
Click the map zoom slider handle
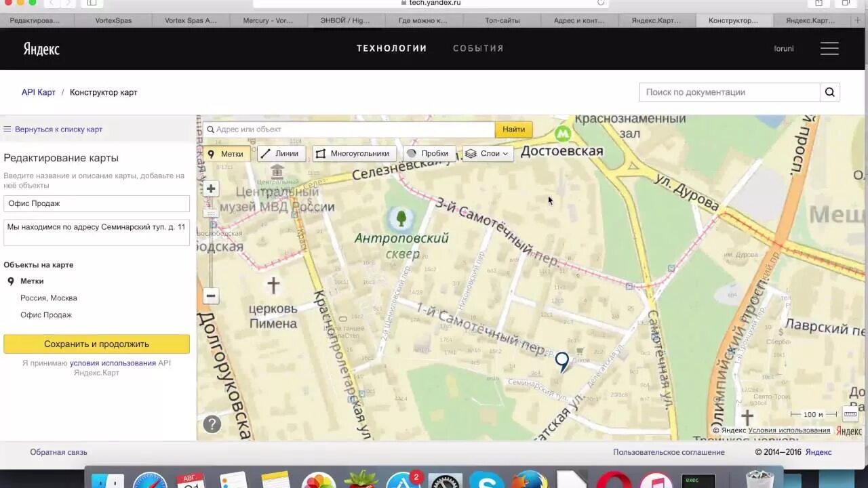(x=211, y=213)
